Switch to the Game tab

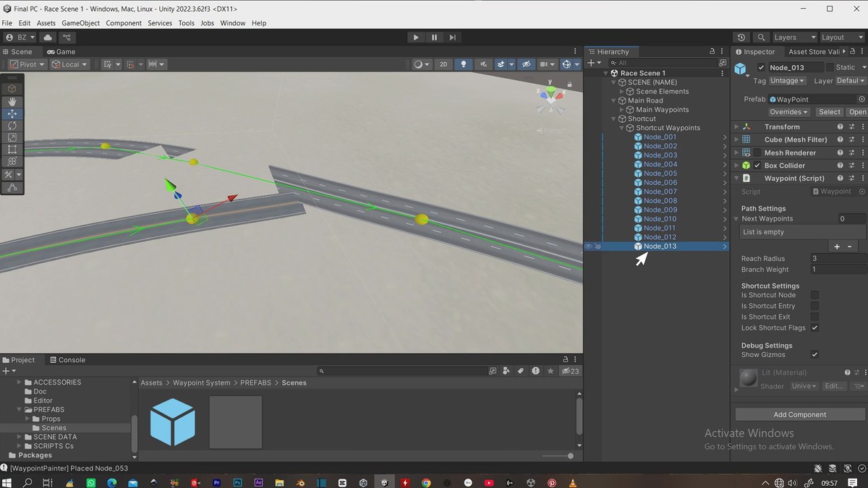61,52
